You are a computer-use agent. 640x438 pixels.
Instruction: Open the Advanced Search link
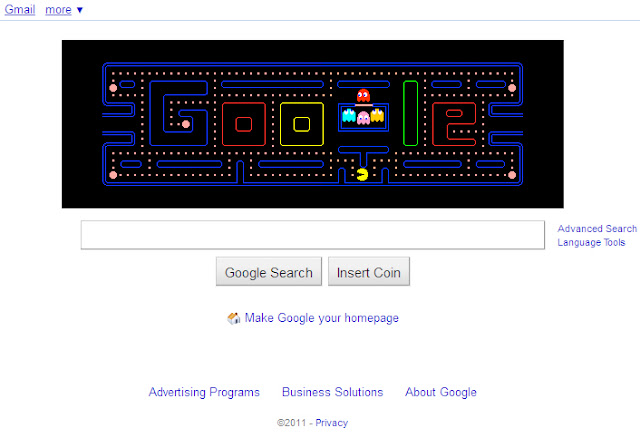(597, 229)
